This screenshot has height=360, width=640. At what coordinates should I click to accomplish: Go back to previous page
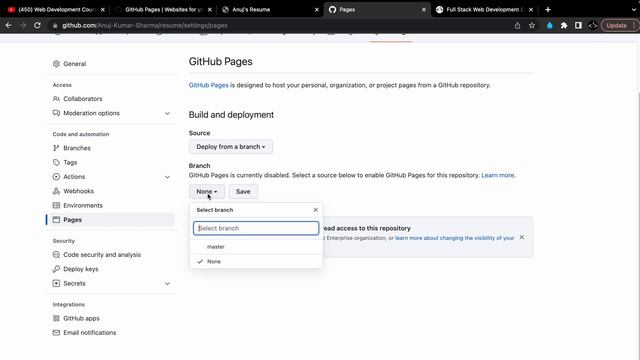9,25
